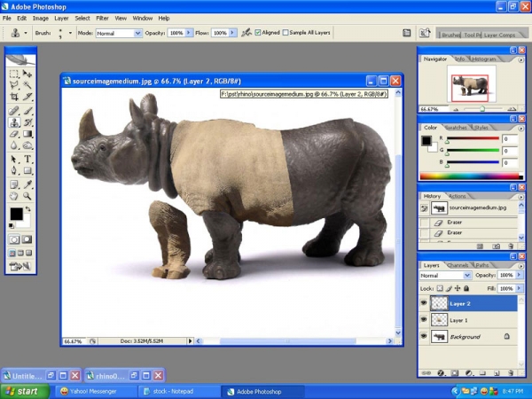The image size is (532, 399).
Task: Open the toggle Brushes palette button
Action: 406,33
